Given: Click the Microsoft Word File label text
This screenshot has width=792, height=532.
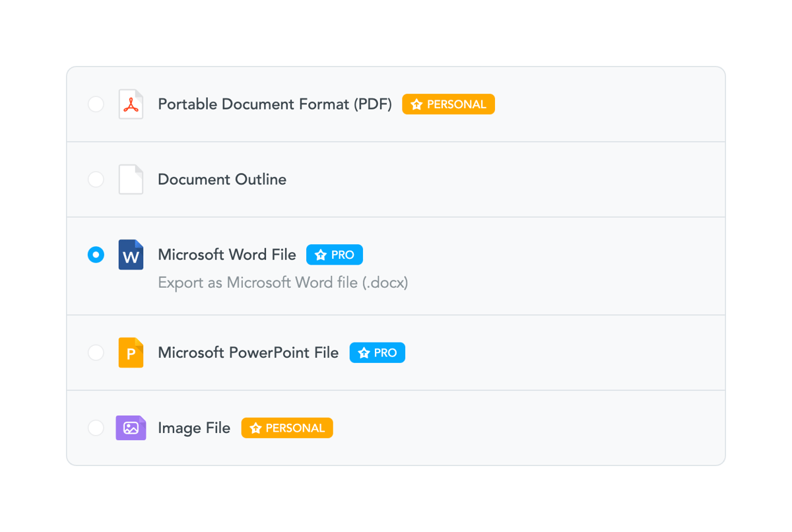Looking at the screenshot, I should point(226,254).
